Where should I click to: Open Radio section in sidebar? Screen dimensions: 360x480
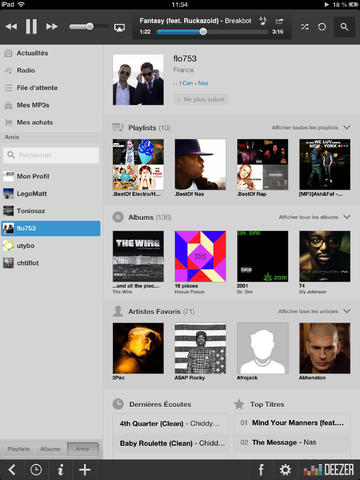point(52,70)
